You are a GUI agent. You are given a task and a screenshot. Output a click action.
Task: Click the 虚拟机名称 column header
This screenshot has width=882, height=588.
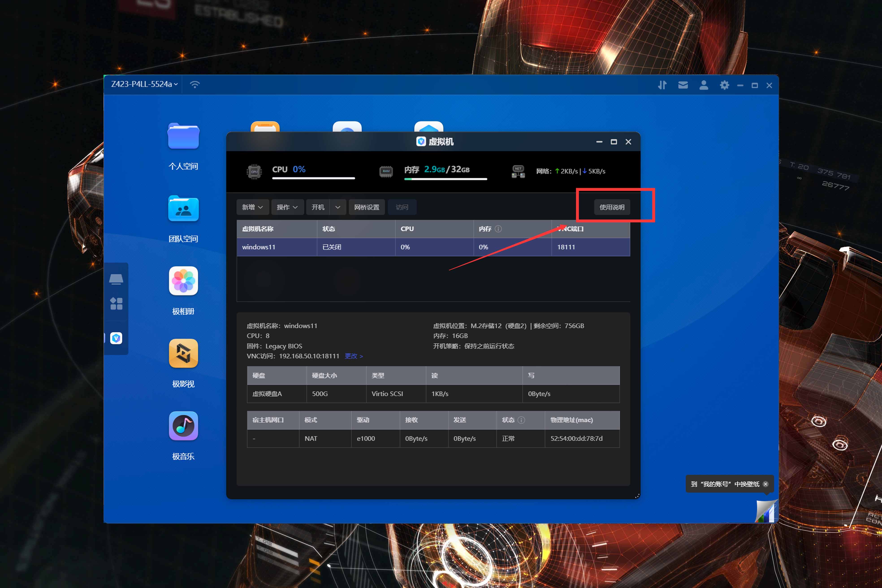(x=277, y=229)
